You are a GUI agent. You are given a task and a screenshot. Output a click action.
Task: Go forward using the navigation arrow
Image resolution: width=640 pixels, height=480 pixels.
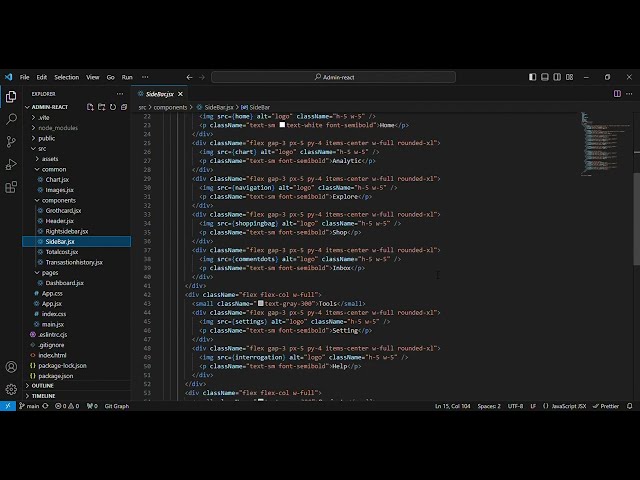(x=202, y=77)
